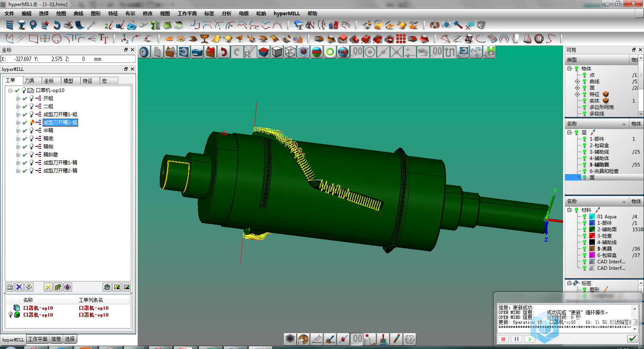Click the 3-检查 red color swatch
The height and width of the screenshot is (349, 644).
point(592,236)
